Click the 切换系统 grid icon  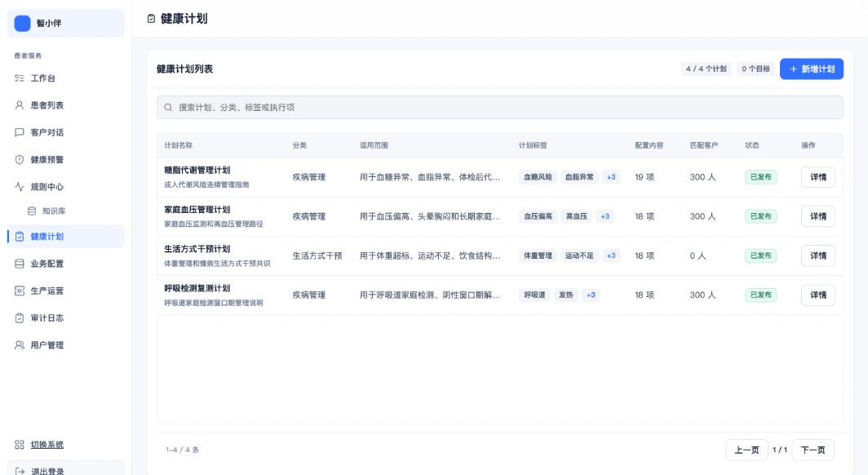click(20, 445)
